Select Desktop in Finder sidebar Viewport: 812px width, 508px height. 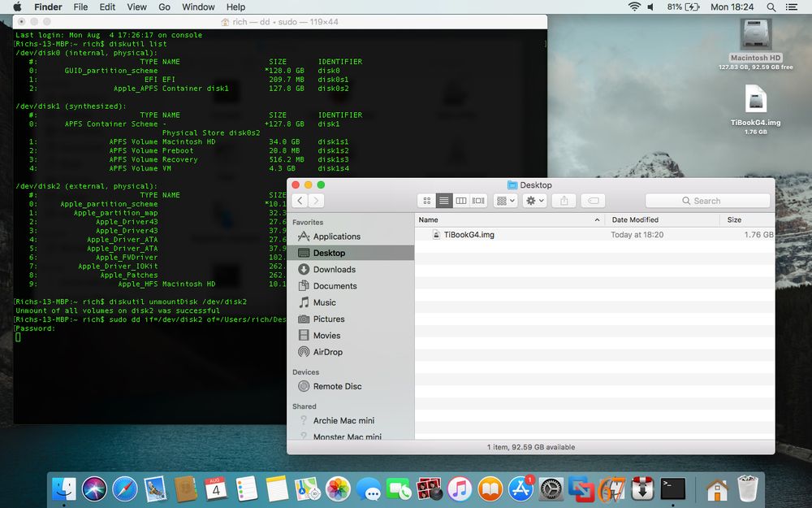[x=351, y=253]
